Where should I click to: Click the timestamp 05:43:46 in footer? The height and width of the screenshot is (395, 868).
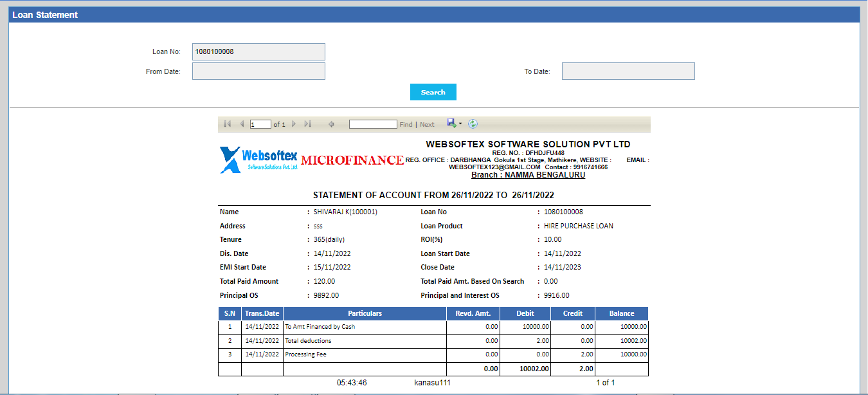click(x=352, y=383)
